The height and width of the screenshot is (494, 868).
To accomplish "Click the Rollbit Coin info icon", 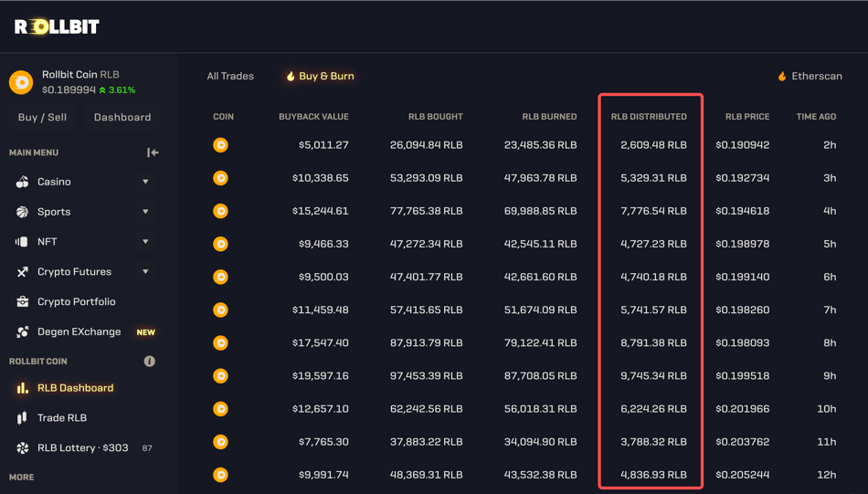I will [150, 362].
